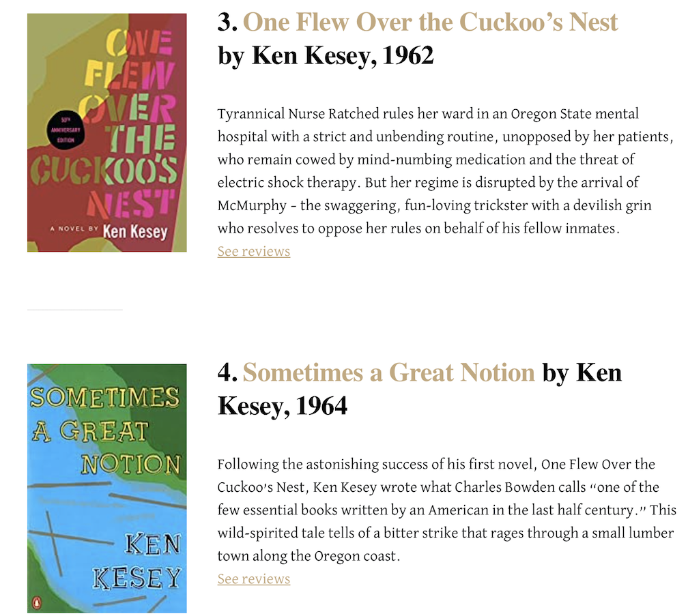Click "A novel by Ken Kesey" on the red cover

pos(109,232)
